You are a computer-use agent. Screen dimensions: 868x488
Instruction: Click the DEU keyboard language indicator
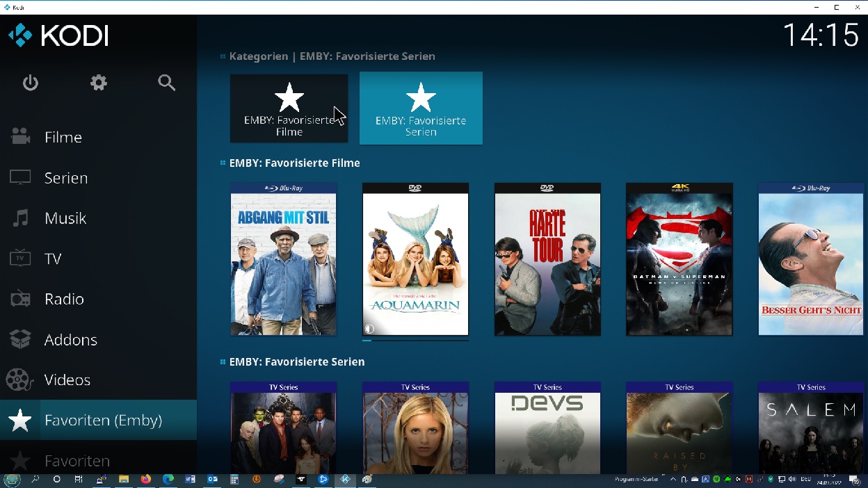806,480
